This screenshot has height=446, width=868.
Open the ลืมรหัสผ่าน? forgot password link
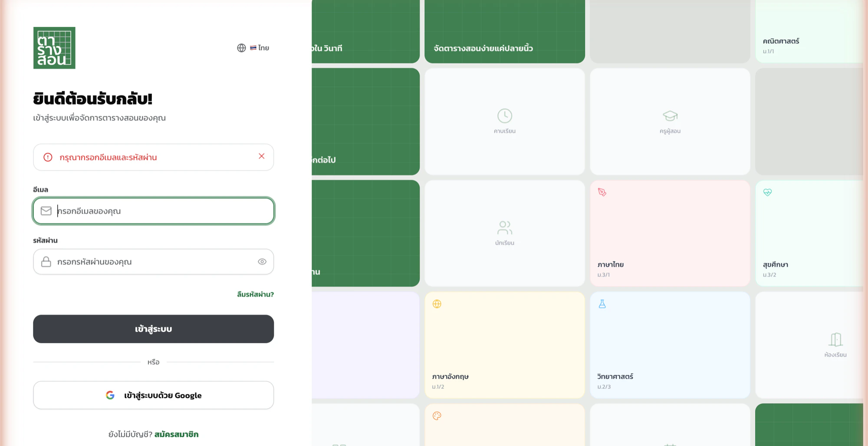(256, 294)
